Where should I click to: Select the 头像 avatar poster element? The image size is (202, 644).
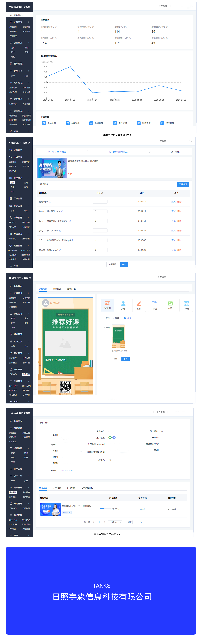click(123, 305)
